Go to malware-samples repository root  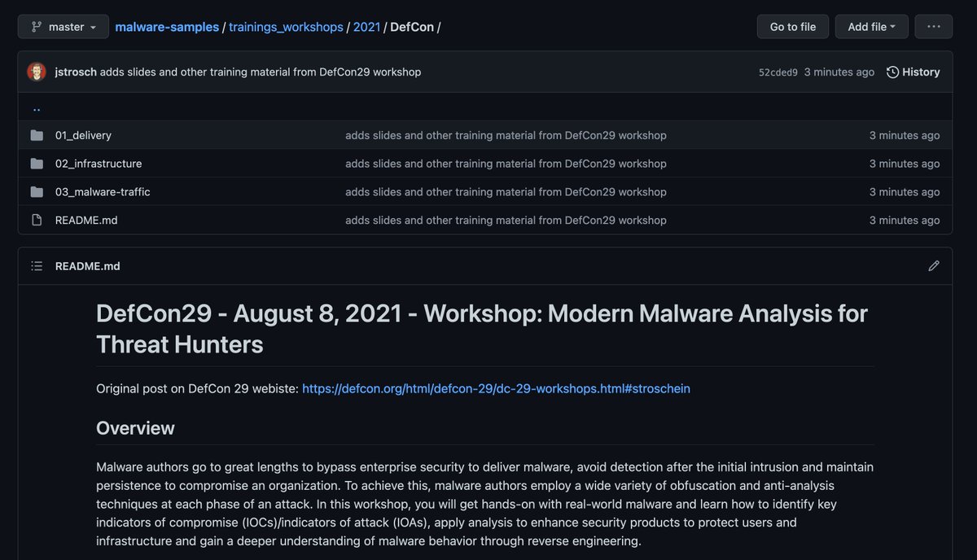point(167,27)
